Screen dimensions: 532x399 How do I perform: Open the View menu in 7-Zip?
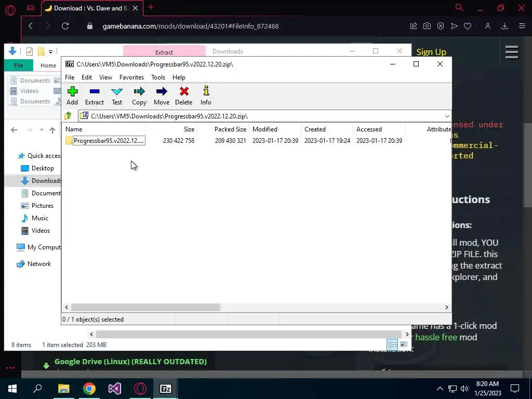[105, 77]
